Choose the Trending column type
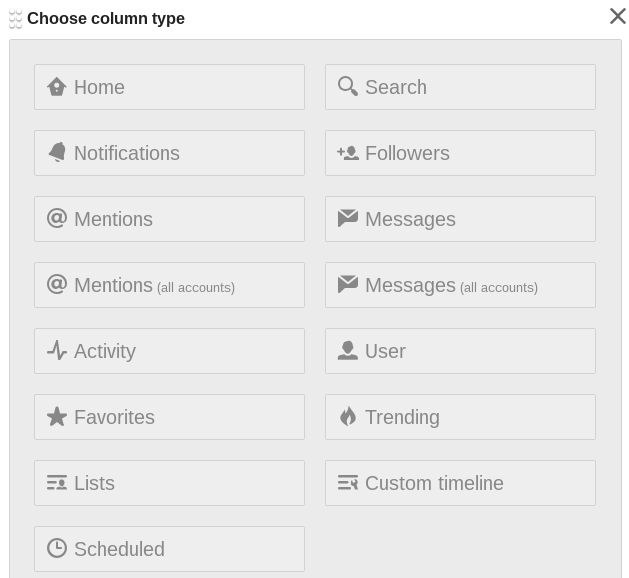Image resolution: width=629 pixels, height=578 pixels. point(460,417)
